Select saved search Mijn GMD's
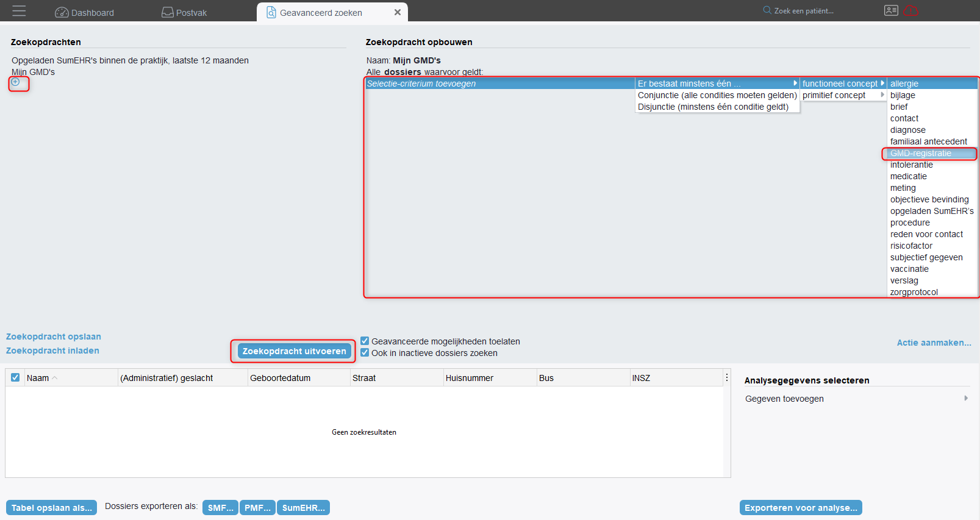 pyautogui.click(x=33, y=72)
